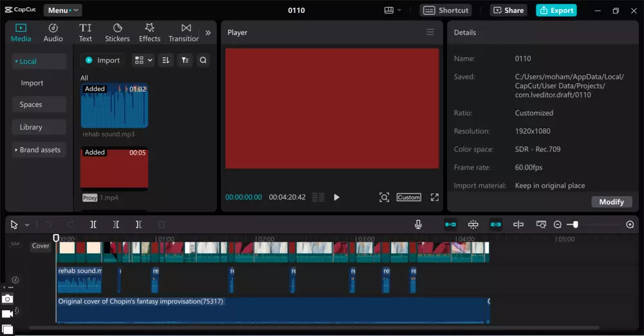Click the Modify button in Details

coord(611,202)
